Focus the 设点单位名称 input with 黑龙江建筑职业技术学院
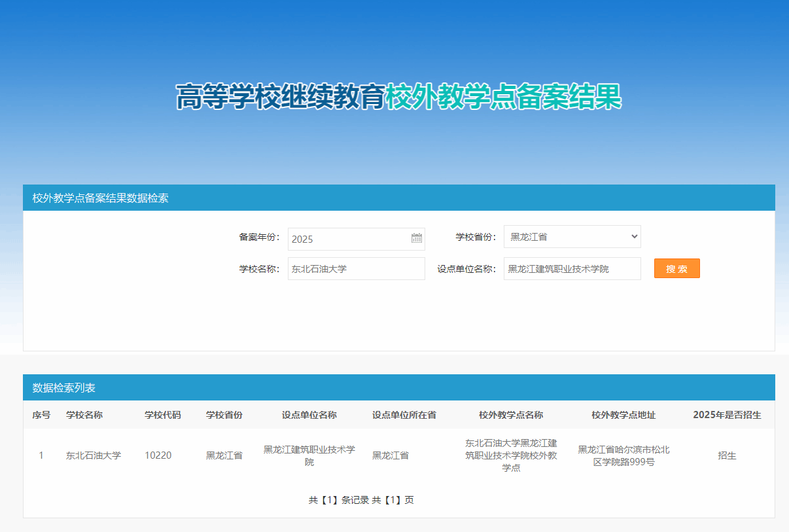 click(x=572, y=268)
